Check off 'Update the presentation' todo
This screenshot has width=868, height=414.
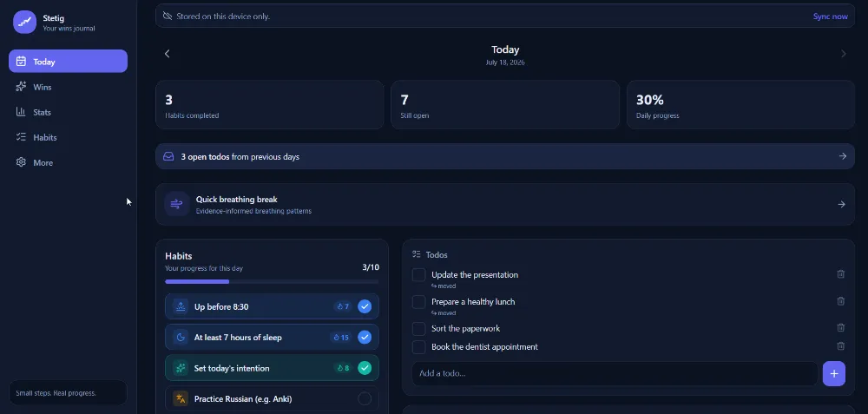[x=418, y=274]
